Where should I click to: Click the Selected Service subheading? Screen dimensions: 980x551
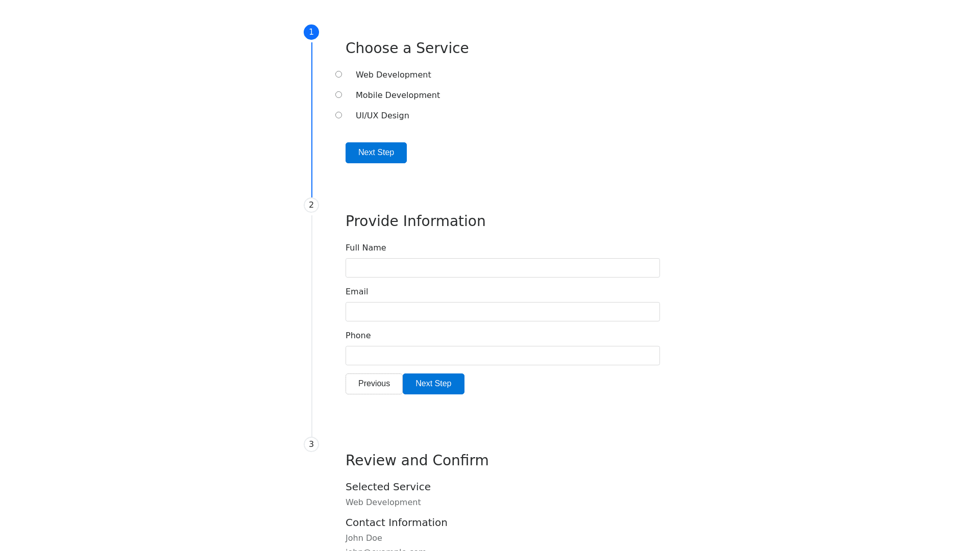(x=388, y=487)
